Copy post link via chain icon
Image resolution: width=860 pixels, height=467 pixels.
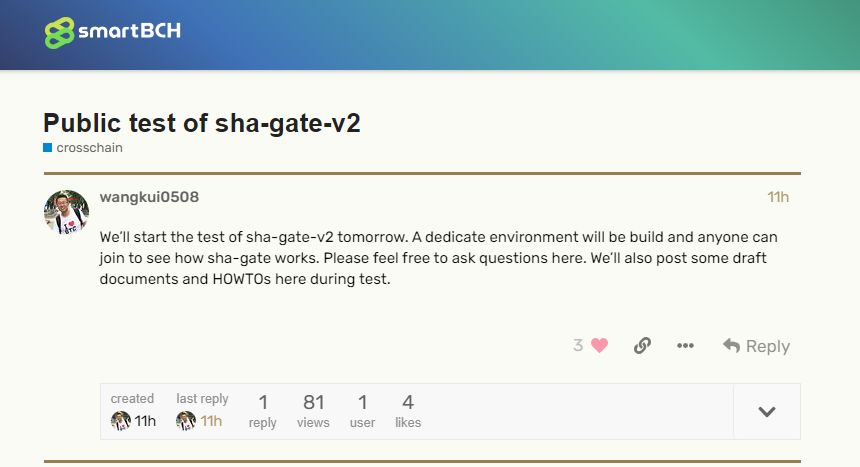click(642, 345)
